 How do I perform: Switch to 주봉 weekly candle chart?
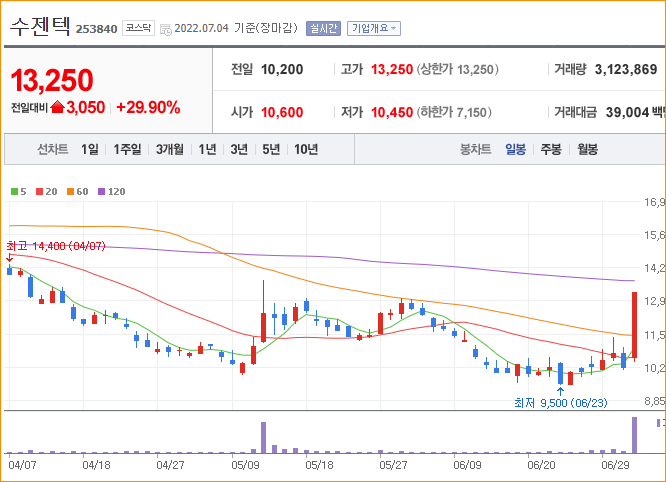[551, 149]
